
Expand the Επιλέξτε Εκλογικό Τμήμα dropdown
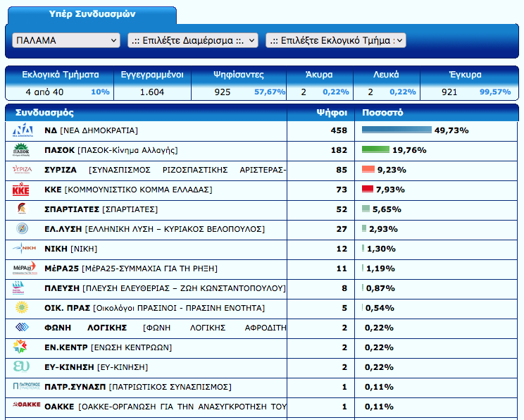335,41
